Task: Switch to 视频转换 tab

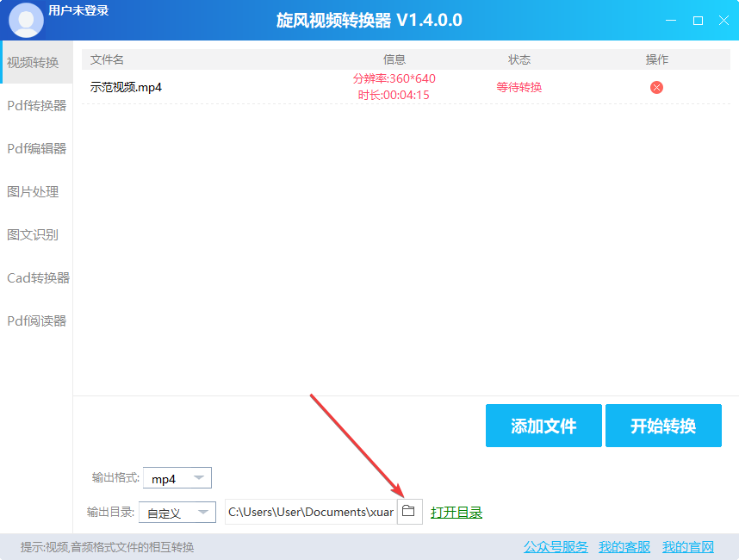Action: 36,62
